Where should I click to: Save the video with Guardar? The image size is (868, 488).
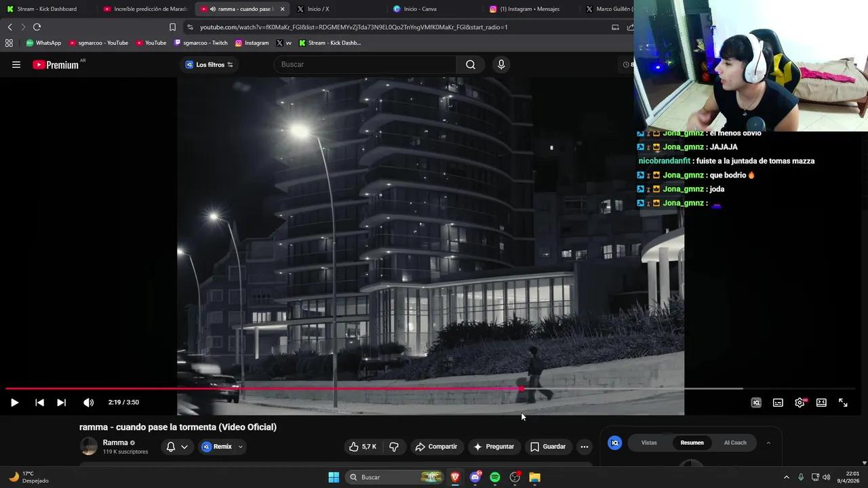pos(548,447)
